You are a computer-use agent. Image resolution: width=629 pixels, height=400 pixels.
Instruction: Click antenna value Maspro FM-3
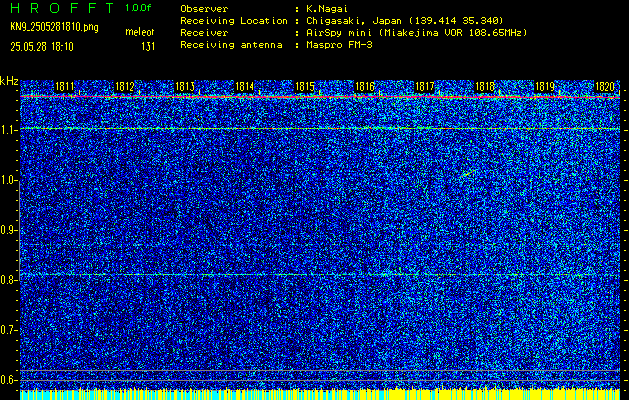pyautogui.click(x=339, y=45)
